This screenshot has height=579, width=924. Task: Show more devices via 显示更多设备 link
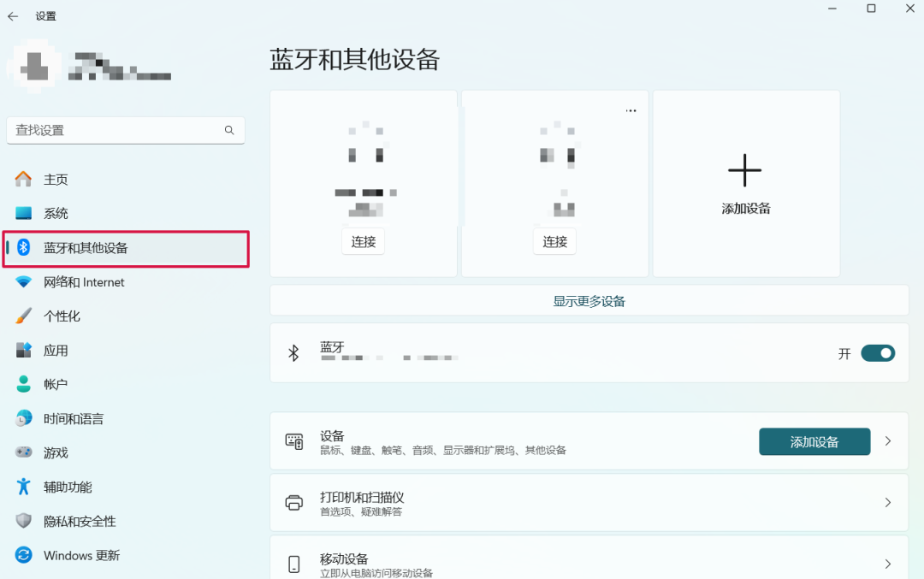[x=588, y=300]
